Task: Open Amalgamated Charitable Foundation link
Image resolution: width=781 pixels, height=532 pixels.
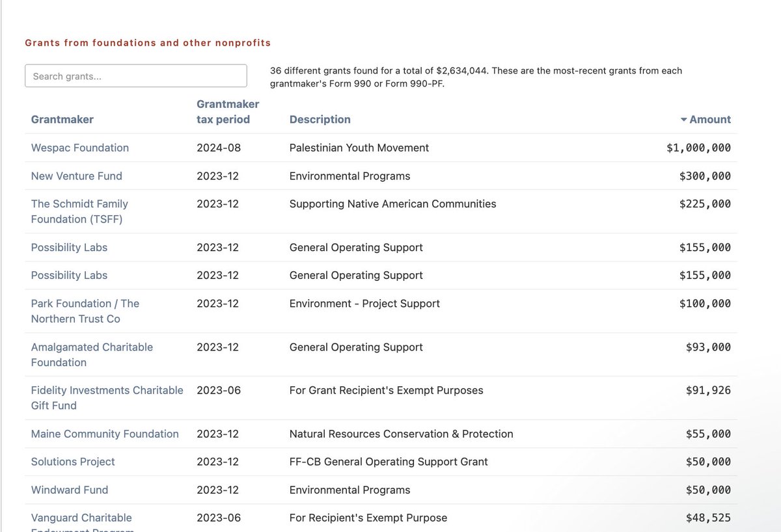Action: (x=92, y=354)
